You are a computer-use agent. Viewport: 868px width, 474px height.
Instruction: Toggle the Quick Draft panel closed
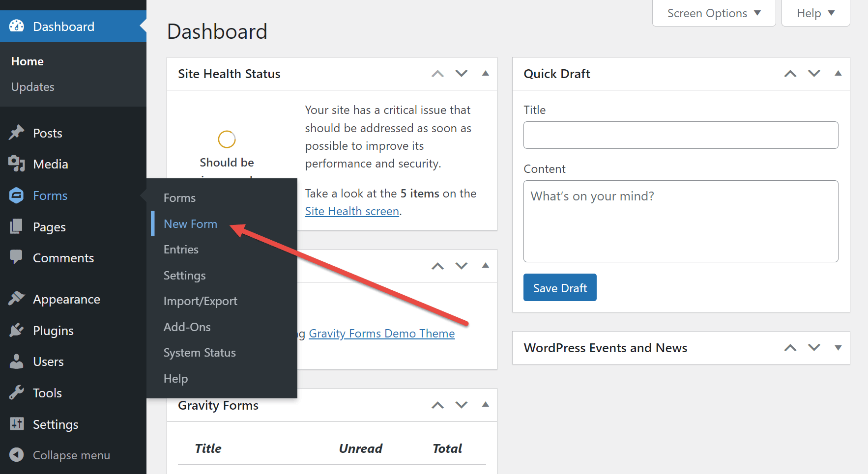838,73
